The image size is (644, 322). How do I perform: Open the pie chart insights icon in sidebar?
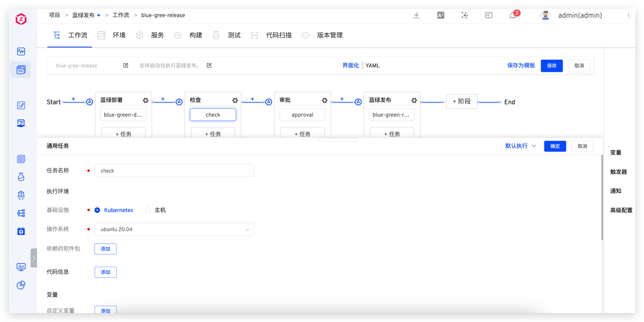tap(21, 285)
